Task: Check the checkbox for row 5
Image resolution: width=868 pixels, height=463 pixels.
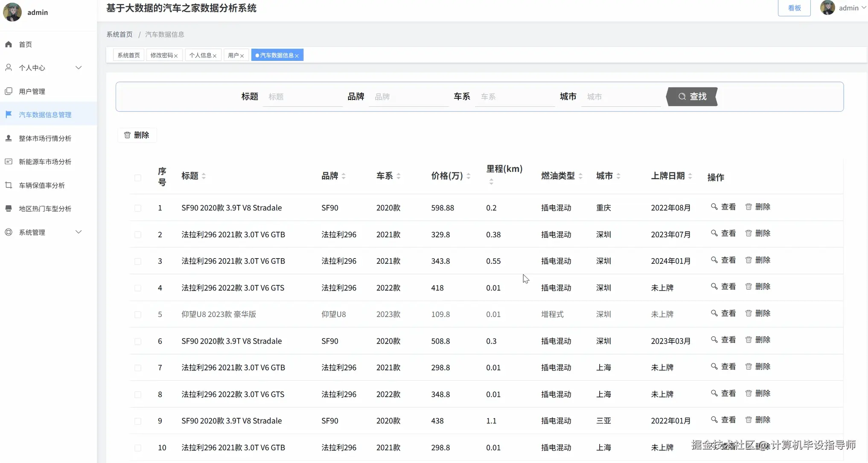Action: (138, 314)
